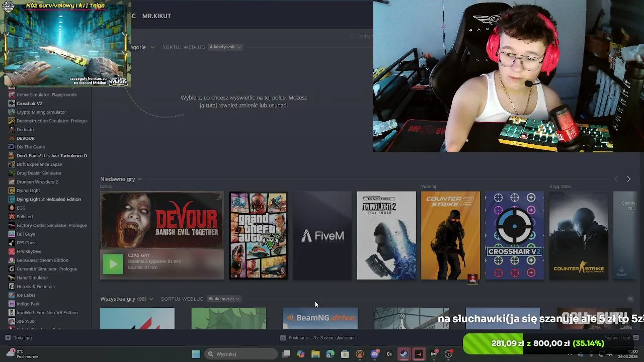The height and width of the screenshot is (362, 644).
Task: Select the Hand Simulator icon
Action: pos(12,278)
